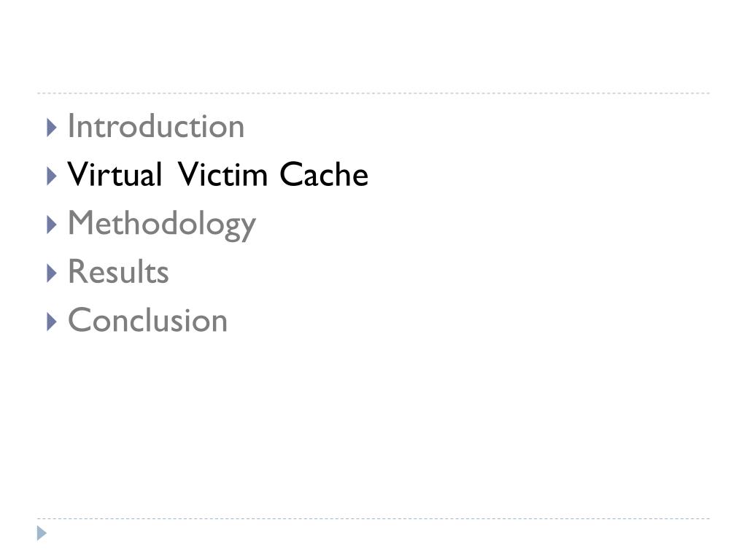This screenshot has height=560, width=747.
Task: Select the Results outline item
Action: [118, 273]
